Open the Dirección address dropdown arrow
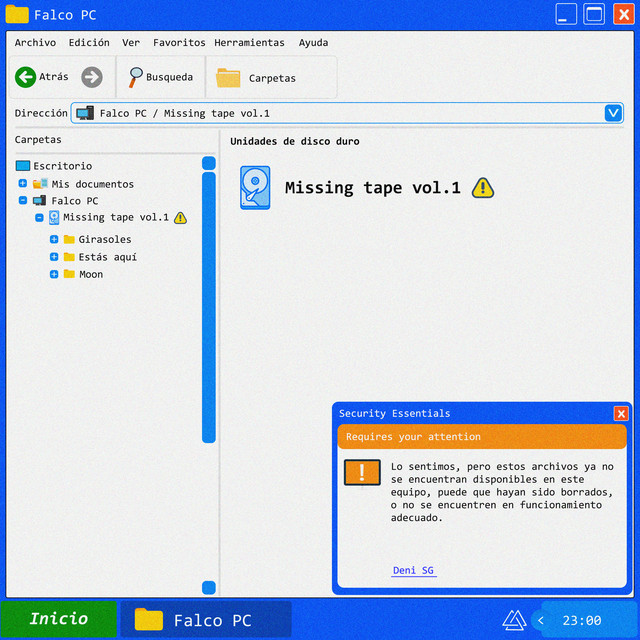 (613, 113)
